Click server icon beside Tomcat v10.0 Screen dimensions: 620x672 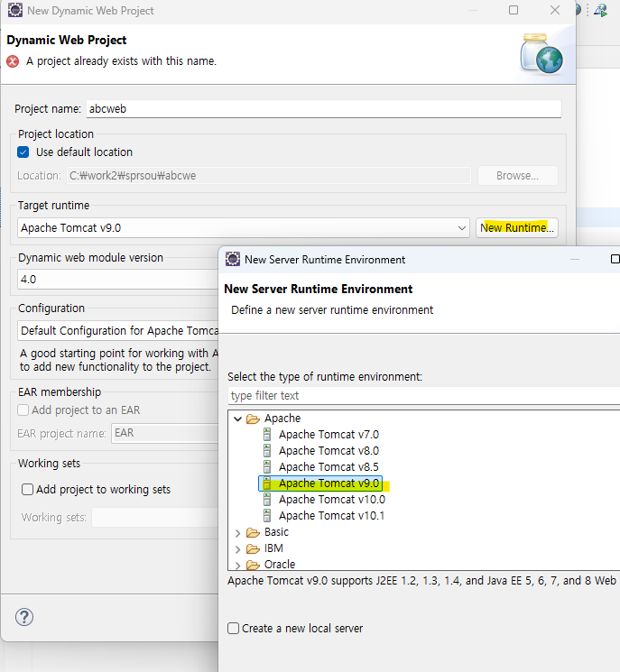(x=267, y=500)
